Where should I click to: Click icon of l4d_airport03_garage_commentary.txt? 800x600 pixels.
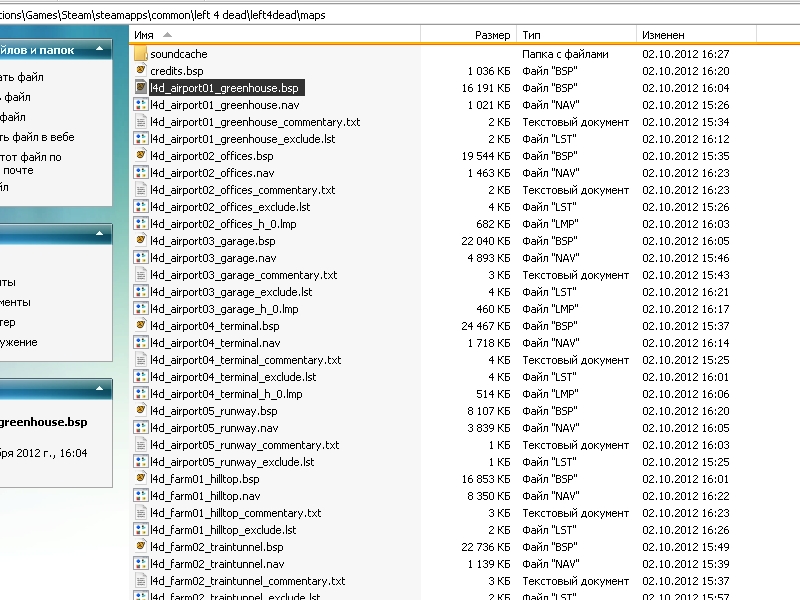tap(140, 274)
